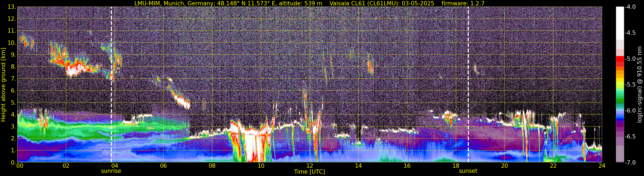Viewport: 644px width, 176px height.
Task: Click the '7.' height axis tick label
Action: tap(13, 79)
